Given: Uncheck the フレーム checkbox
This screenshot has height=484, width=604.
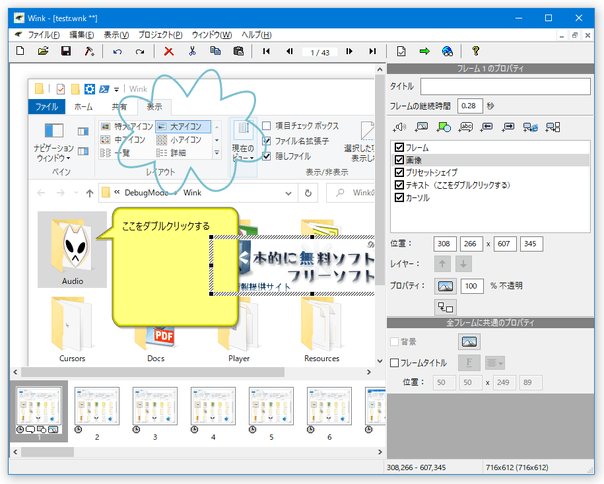Looking at the screenshot, I should point(399,147).
